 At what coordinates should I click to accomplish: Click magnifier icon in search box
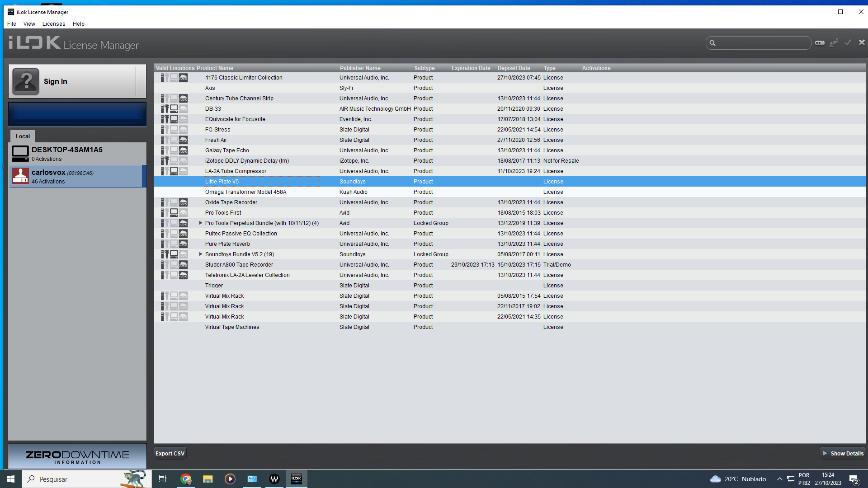[712, 43]
